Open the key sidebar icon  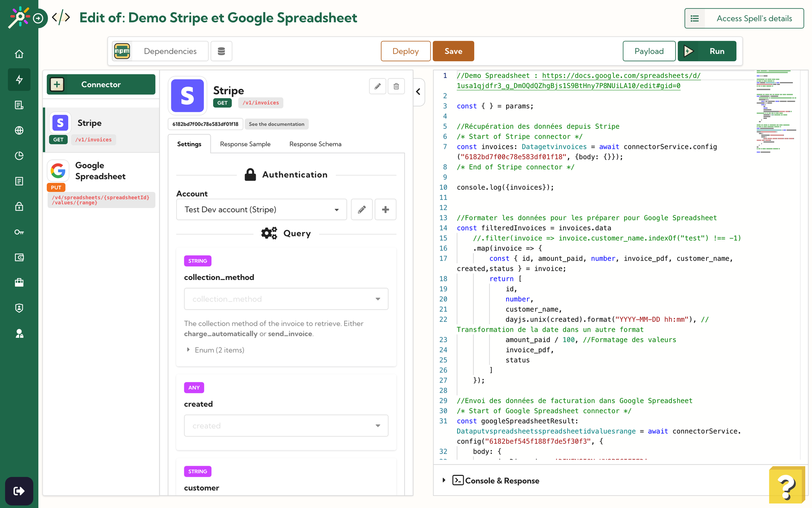tap(19, 232)
